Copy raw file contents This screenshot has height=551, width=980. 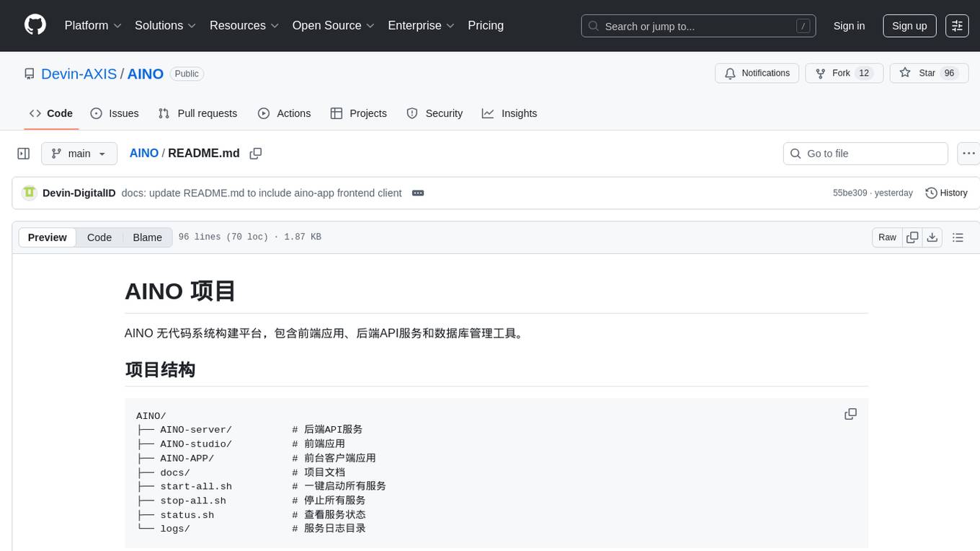pos(912,237)
